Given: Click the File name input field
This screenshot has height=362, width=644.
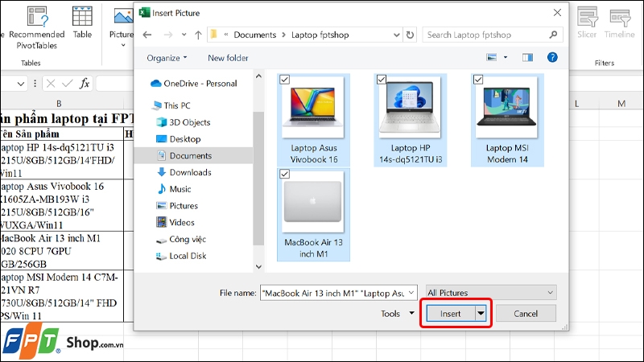Looking at the screenshot, I should point(332,293).
